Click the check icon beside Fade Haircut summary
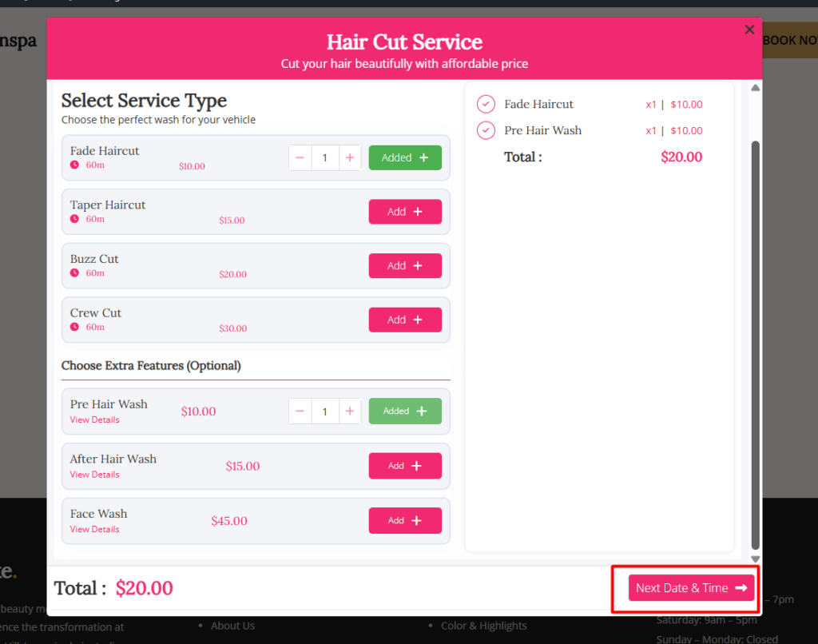 tap(486, 104)
